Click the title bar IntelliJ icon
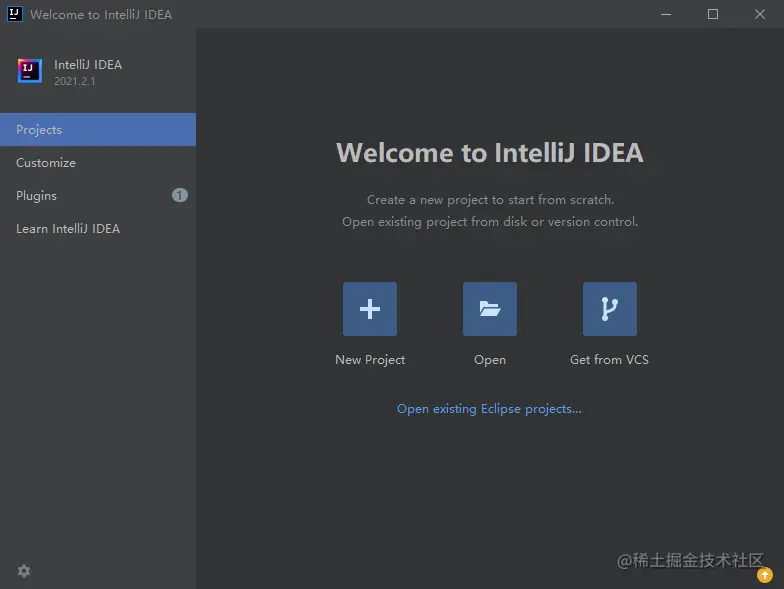 [x=14, y=14]
